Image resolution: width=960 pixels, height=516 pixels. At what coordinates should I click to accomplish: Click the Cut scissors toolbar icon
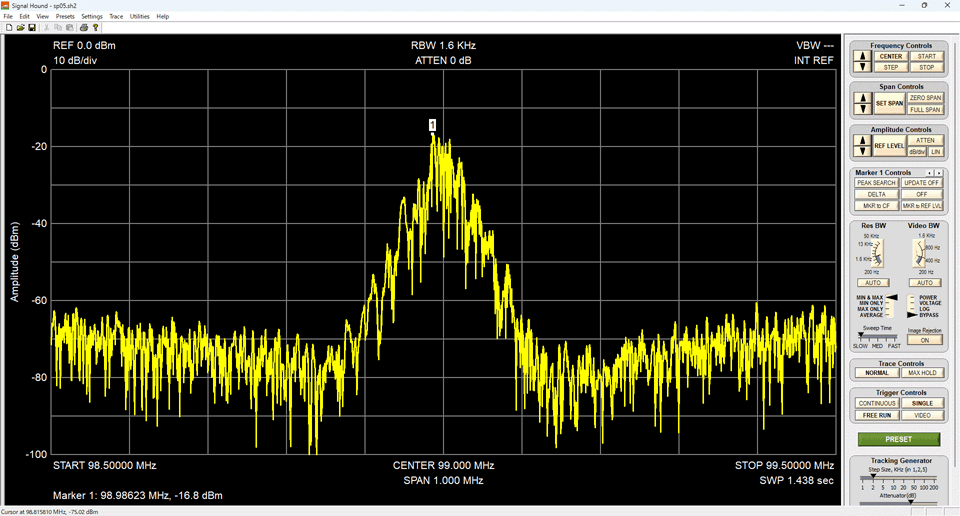[x=47, y=28]
